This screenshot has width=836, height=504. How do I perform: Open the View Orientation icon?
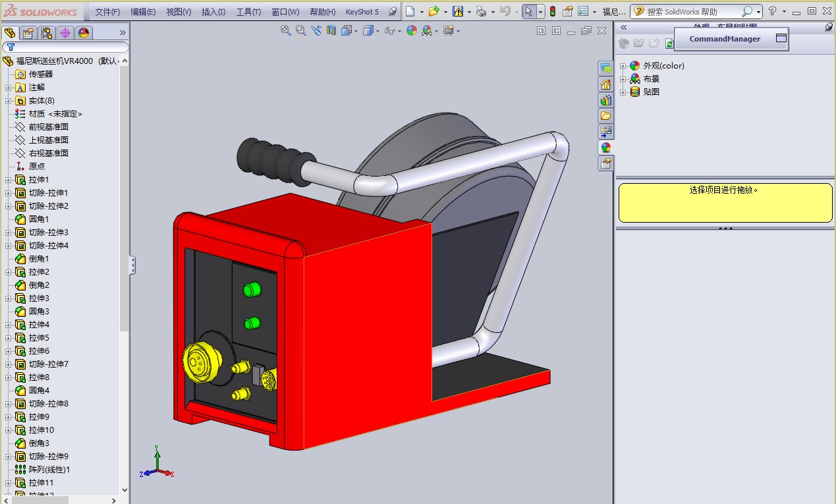coord(347,30)
